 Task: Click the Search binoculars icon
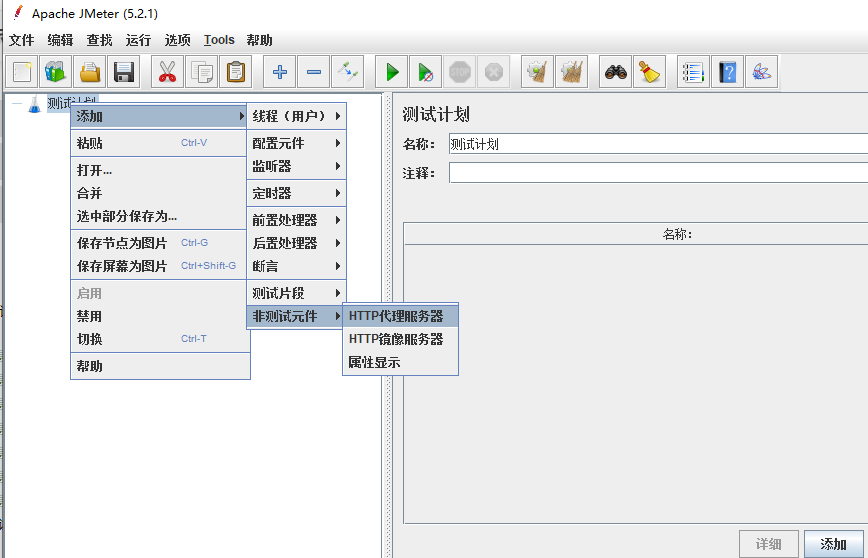615,72
